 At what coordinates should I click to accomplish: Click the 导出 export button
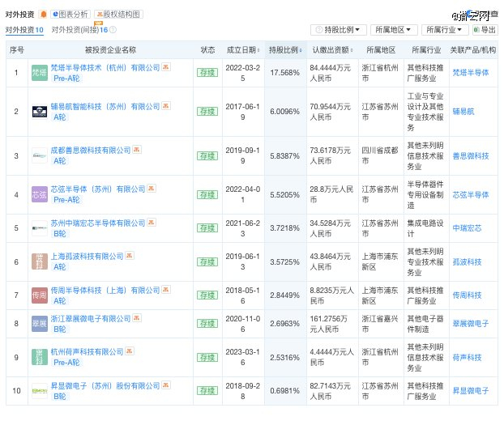pos(485,30)
